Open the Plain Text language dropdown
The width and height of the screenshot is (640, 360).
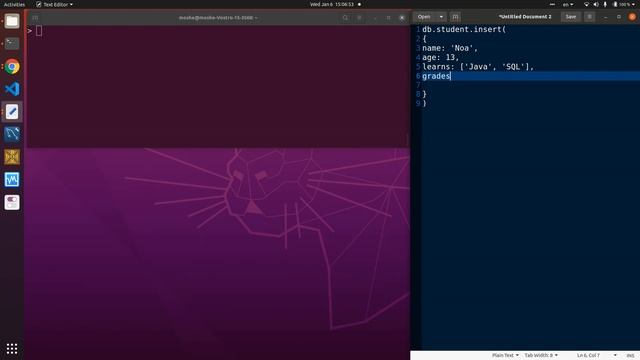505,355
